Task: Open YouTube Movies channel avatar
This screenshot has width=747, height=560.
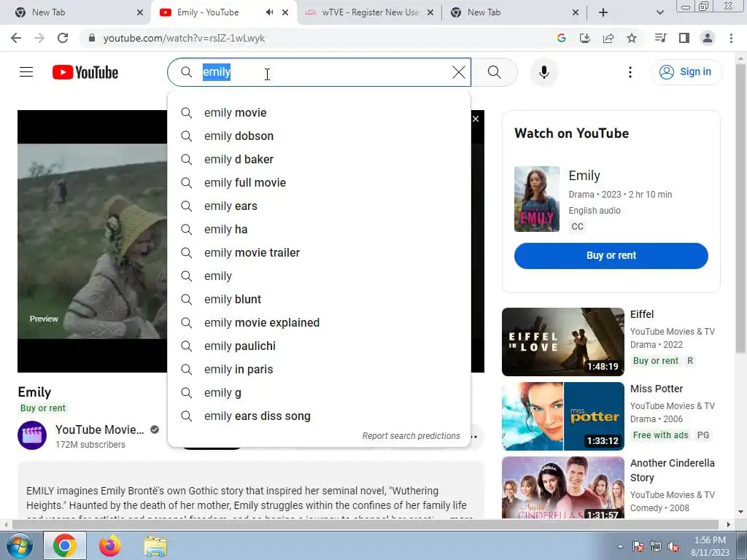Action: tap(32, 435)
